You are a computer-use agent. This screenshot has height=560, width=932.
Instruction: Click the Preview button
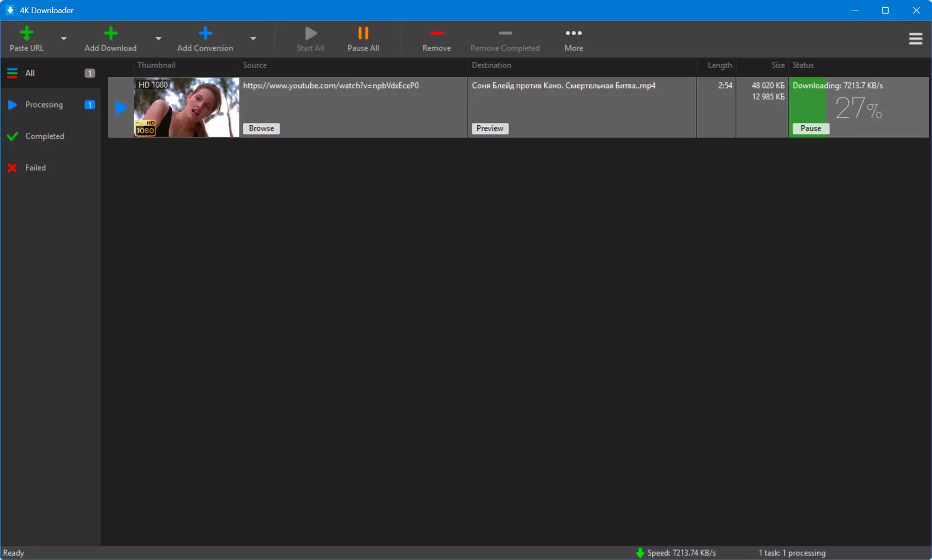[490, 128]
